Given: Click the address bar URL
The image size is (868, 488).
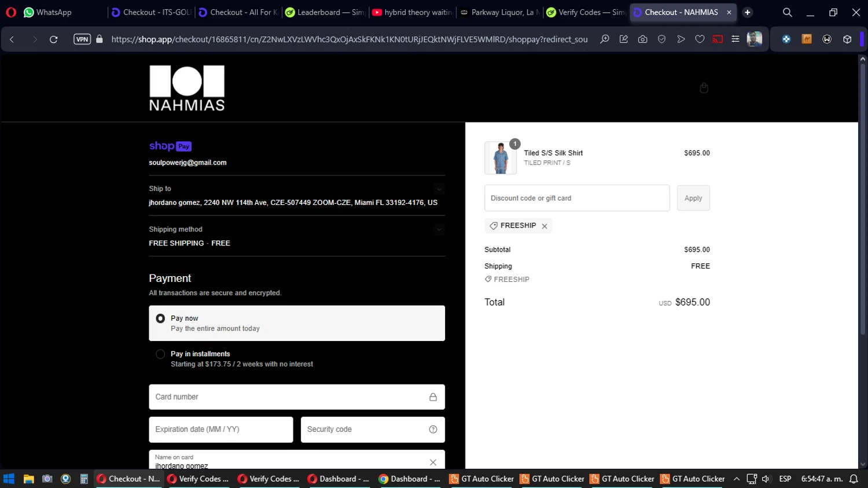Looking at the screenshot, I should coord(350,39).
